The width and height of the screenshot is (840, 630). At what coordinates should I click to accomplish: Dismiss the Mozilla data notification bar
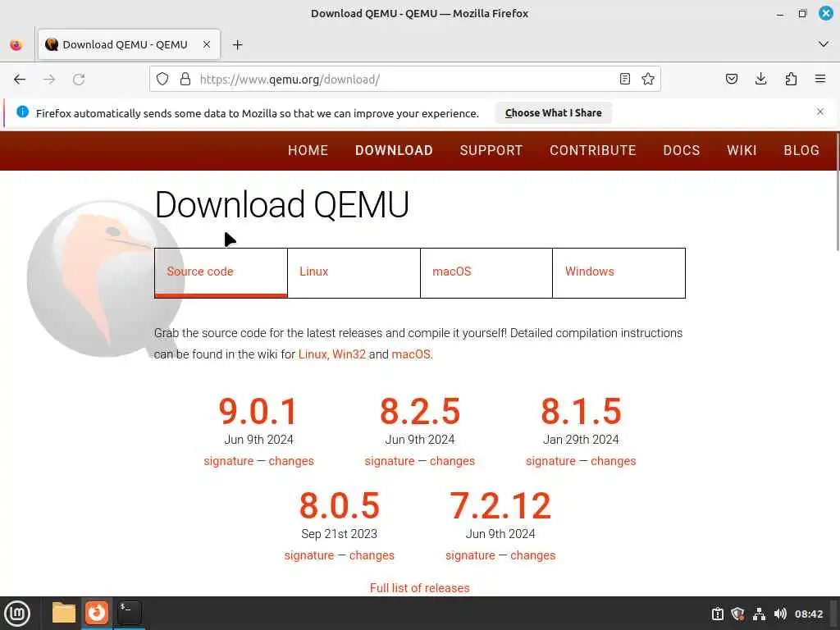click(820, 112)
